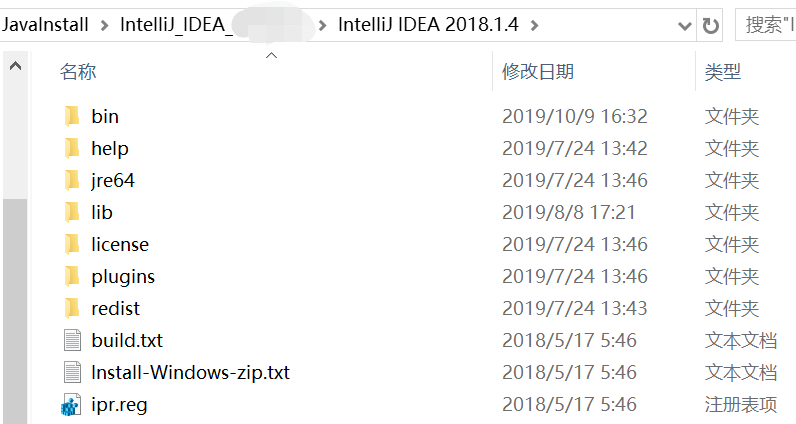Select the lib folder icon

tap(71, 212)
